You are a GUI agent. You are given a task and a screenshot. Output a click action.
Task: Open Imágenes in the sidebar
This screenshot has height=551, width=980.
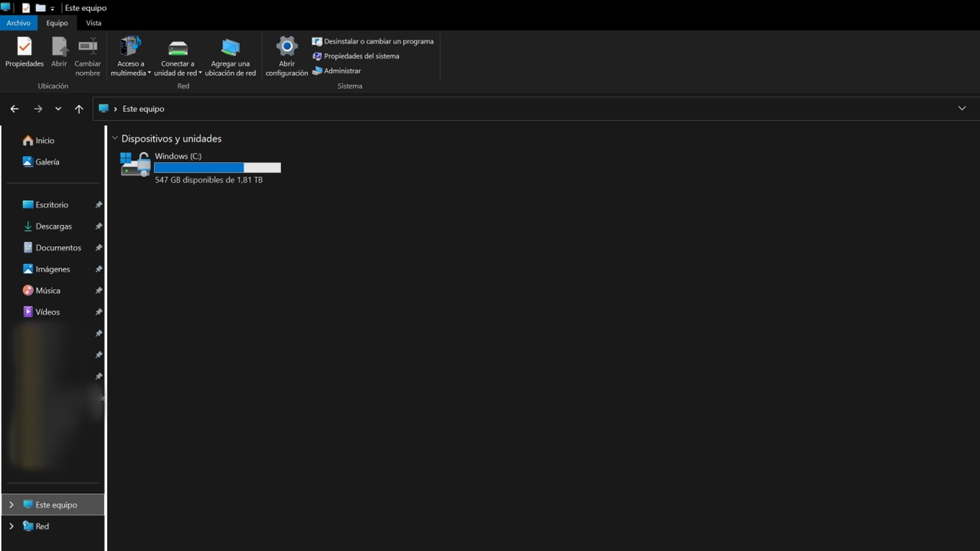(x=53, y=269)
